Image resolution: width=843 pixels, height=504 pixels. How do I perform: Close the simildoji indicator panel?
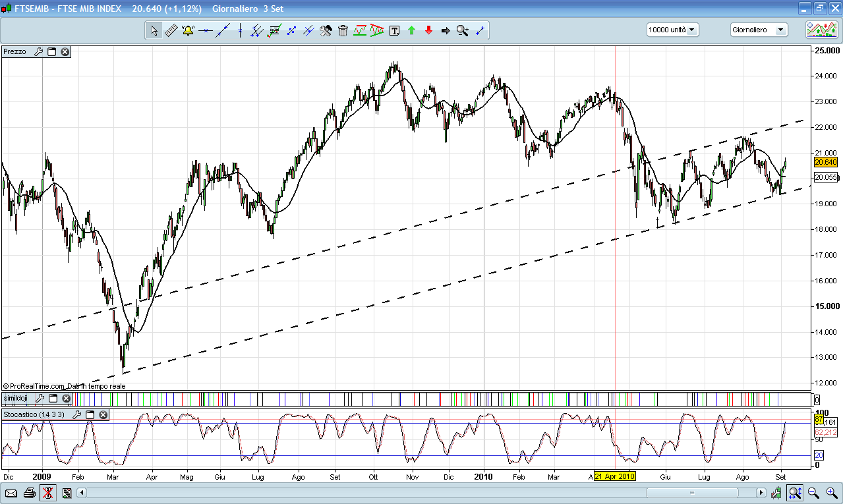pos(66,398)
